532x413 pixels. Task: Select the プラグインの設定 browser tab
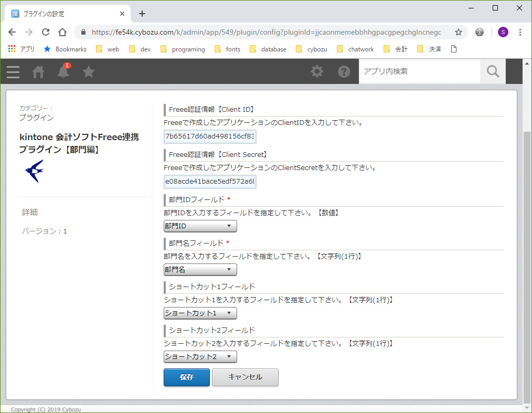pyautogui.click(x=67, y=14)
